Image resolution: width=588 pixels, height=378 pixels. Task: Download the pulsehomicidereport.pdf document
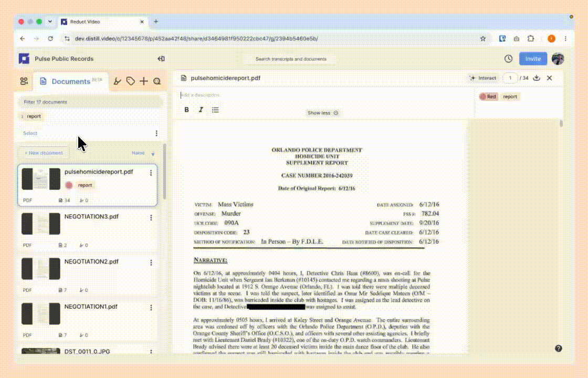click(x=537, y=78)
